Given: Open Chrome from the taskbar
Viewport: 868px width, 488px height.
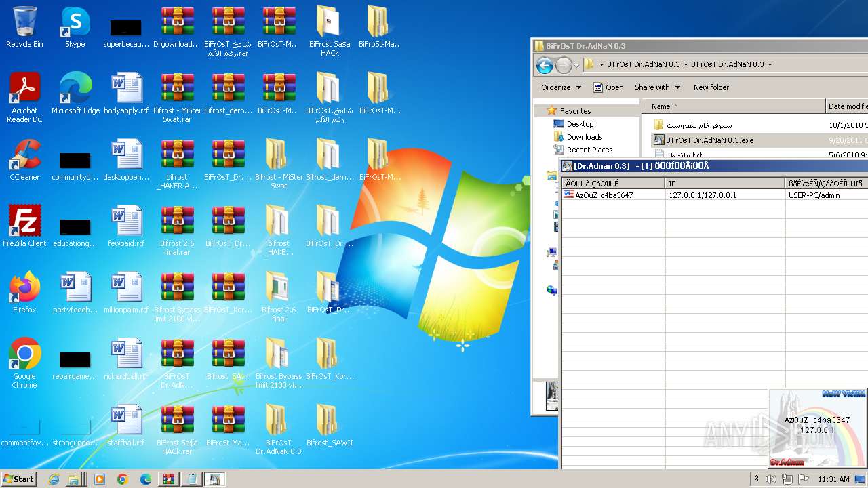Looking at the screenshot, I should [123, 479].
